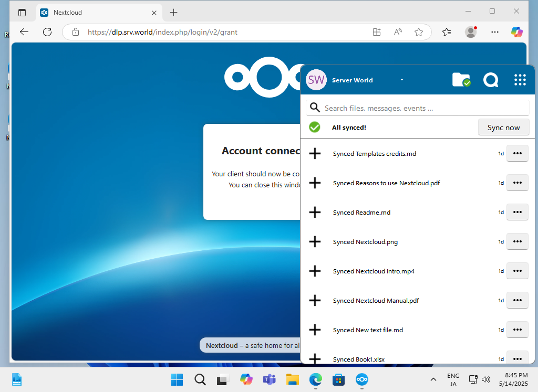Close the Nextcloud browser tab
538x392 pixels.
click(x=154, y=13)
